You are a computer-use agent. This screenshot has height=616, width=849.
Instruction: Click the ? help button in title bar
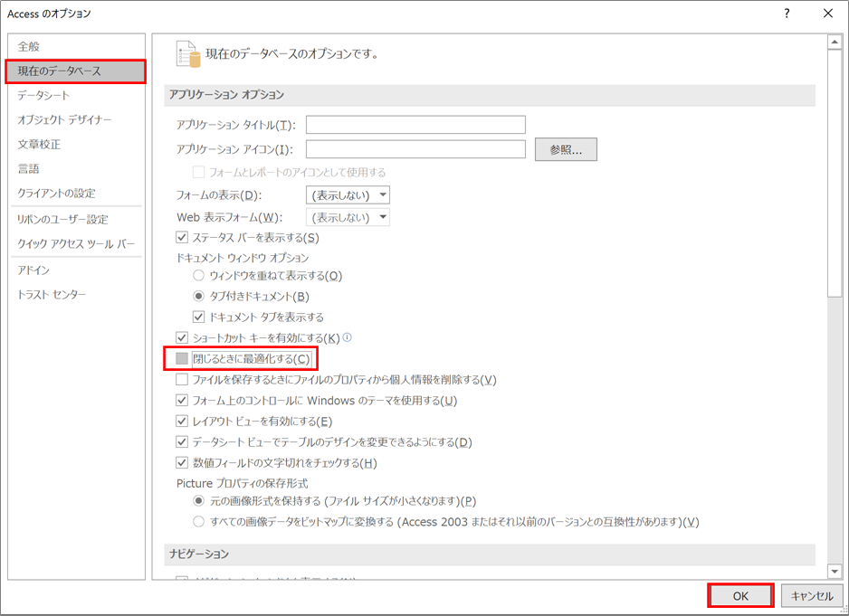[787, 14]
